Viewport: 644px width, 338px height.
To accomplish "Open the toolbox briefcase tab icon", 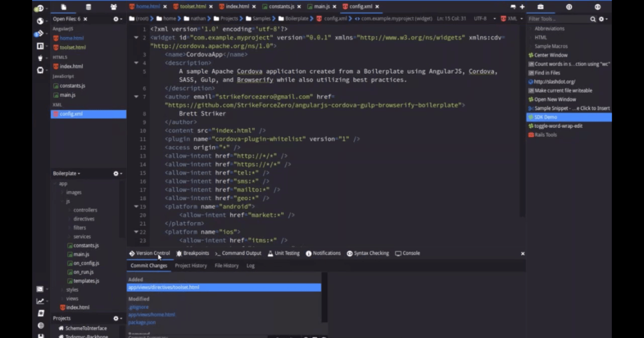I will pos(540,7).
